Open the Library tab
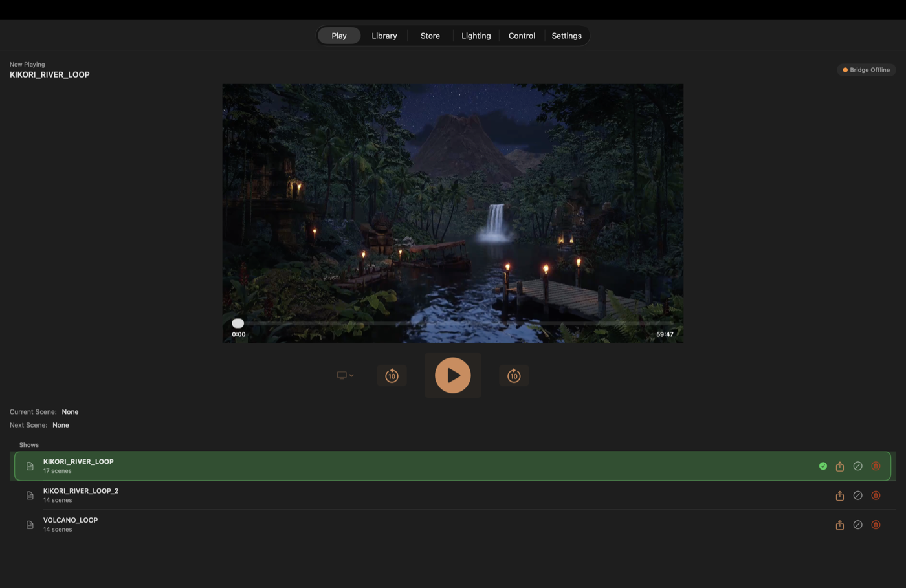906x588 pixels. [384, 36]
